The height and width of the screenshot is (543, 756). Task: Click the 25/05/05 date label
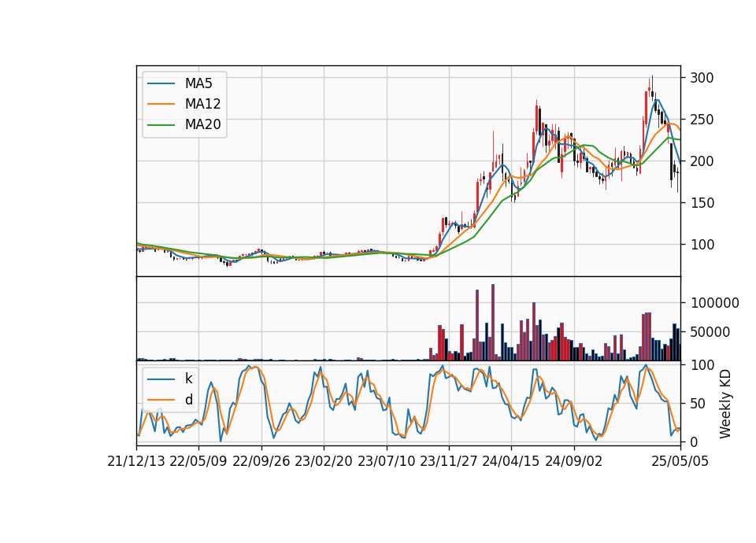point(680,461)
